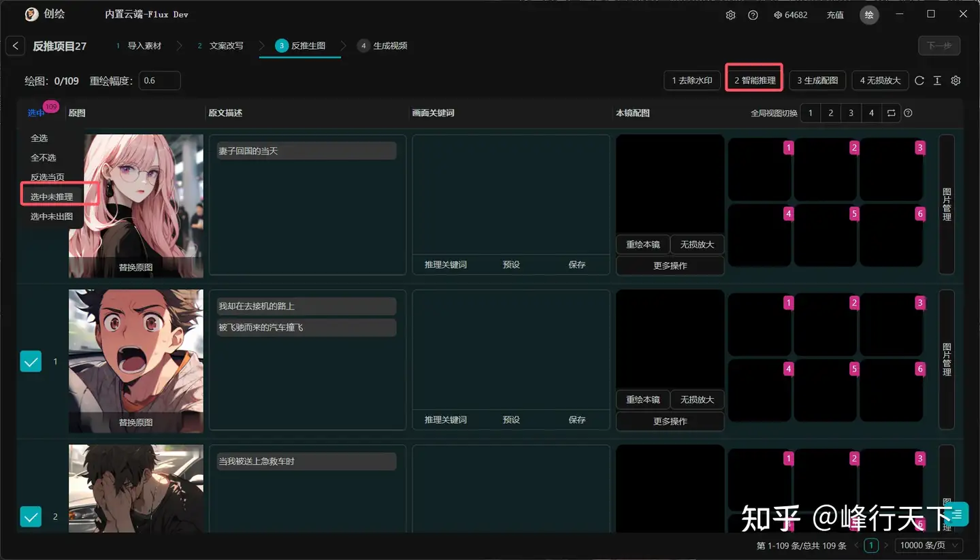Click the 创绘 app logo
This screenshot has height=560, width=980.
[x=31, y=14]
